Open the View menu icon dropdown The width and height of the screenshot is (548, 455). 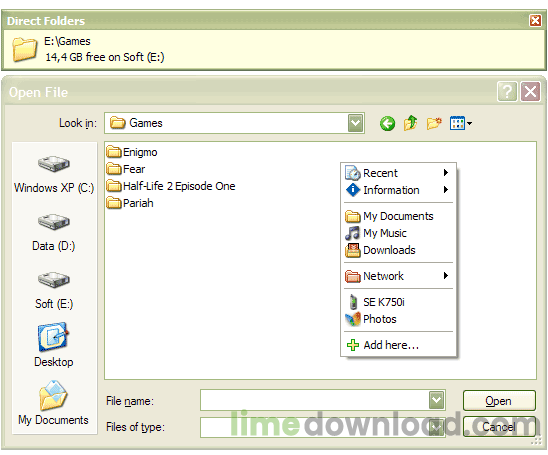(461, 123)
